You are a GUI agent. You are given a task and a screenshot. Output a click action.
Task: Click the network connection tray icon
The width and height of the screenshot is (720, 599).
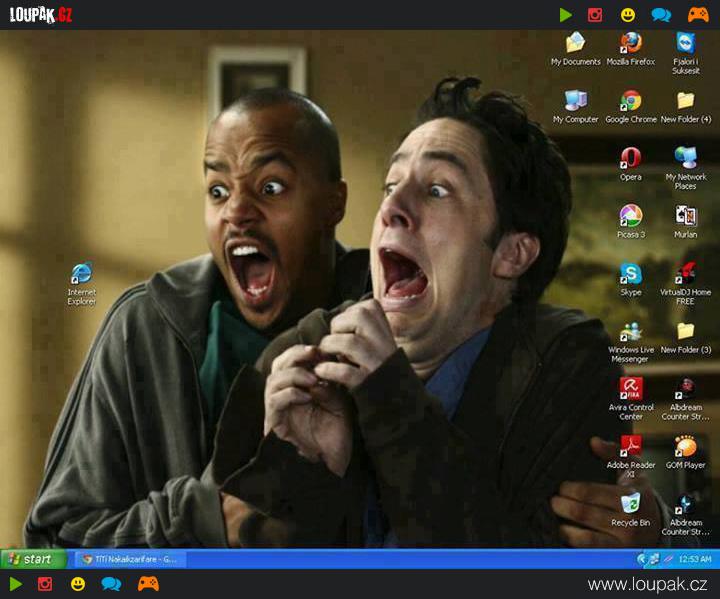[x=655, y=559]
